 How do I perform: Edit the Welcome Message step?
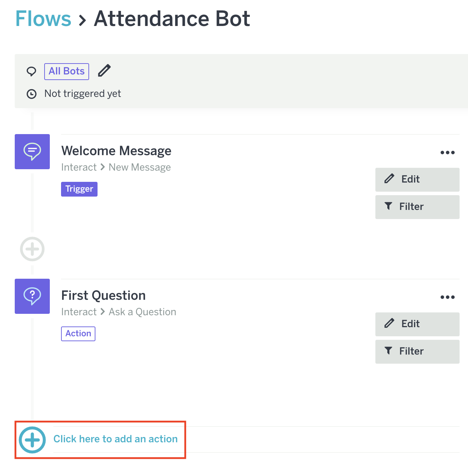click(x=417, y=179)
